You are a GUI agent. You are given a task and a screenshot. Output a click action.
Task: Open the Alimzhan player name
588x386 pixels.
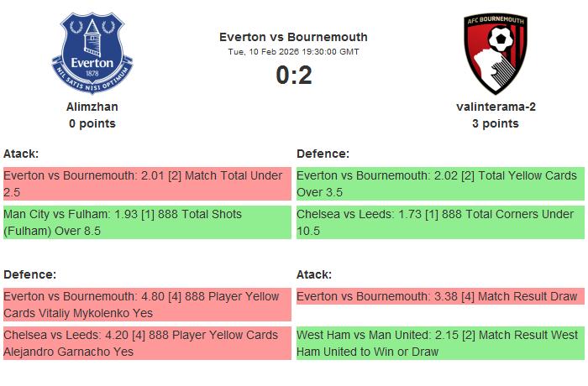click(92, 107)
